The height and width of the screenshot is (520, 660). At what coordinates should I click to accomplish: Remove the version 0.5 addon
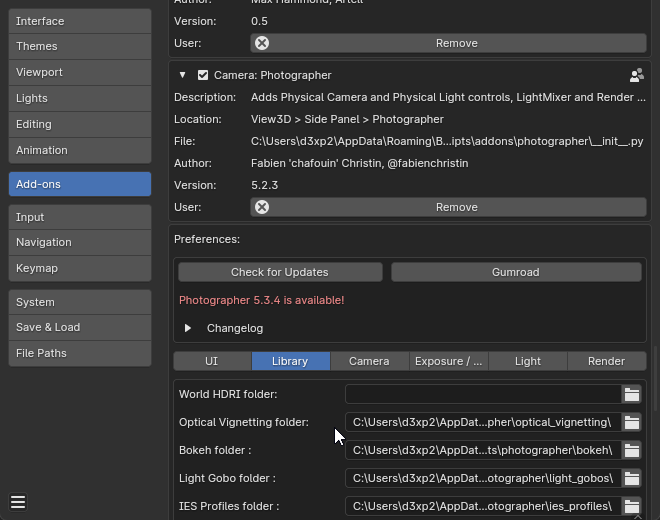448,43
